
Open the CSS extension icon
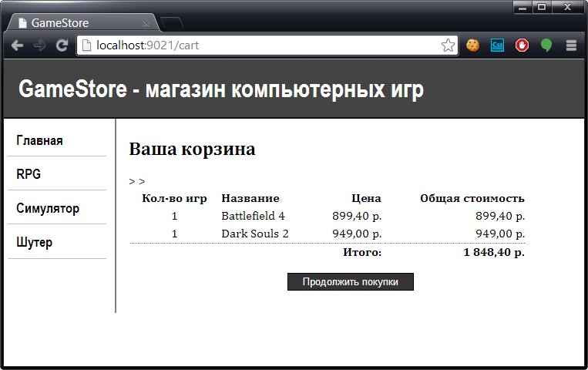pos(497,45)
